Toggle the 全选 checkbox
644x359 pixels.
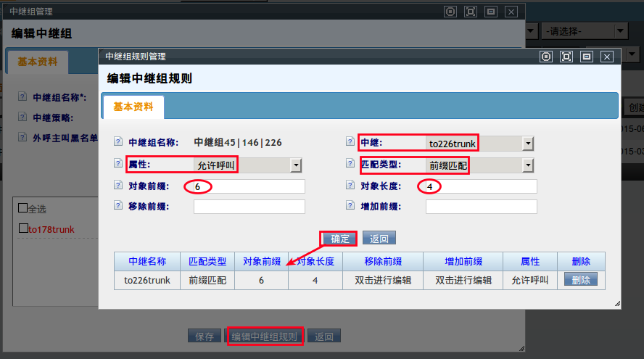pyautogui.click(x=22, y=209)
